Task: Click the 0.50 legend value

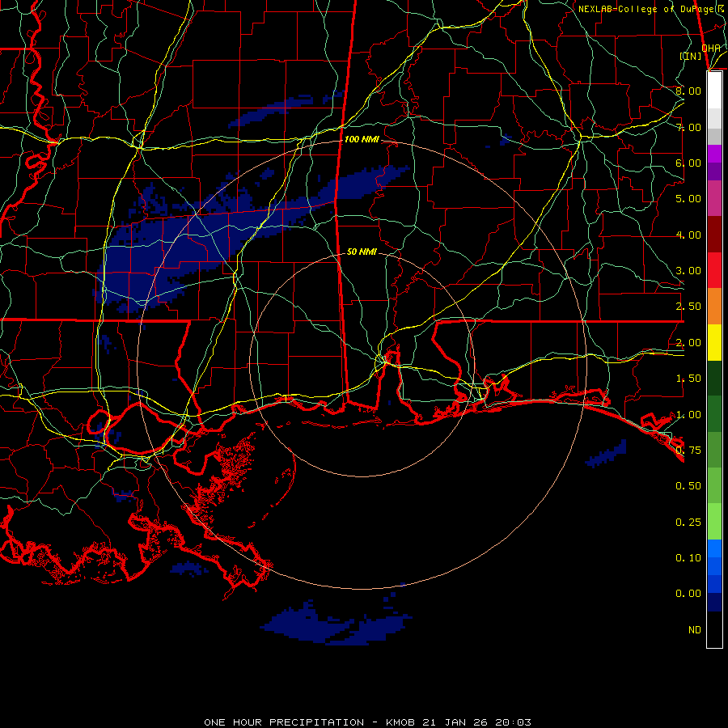Action: (x=688, y=486)
